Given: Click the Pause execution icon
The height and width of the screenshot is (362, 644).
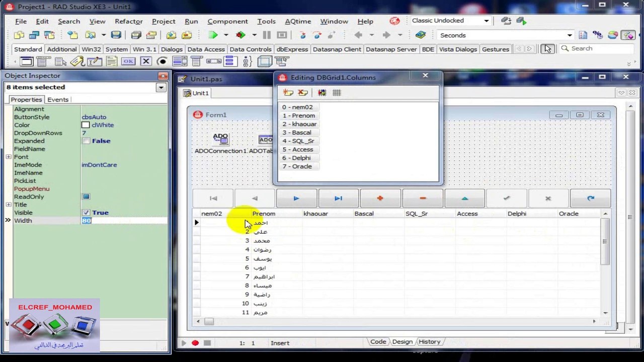Looking at the screenshot, I should [267, 35].
